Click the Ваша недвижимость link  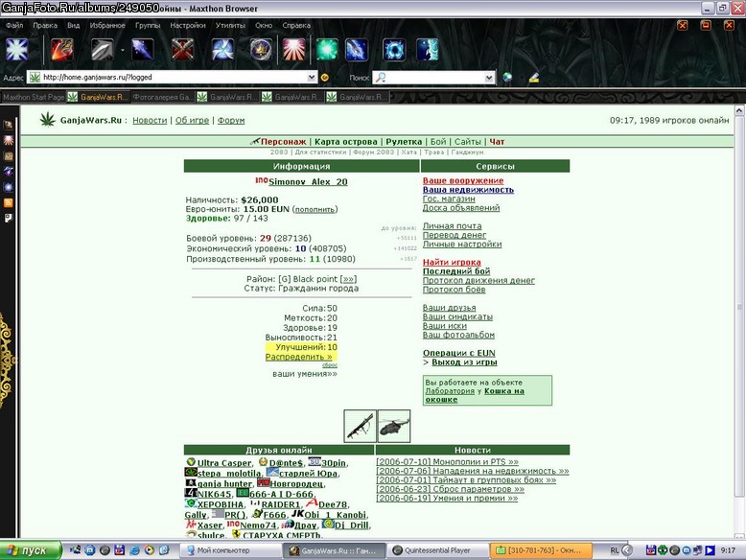click(x=468, y=189)
